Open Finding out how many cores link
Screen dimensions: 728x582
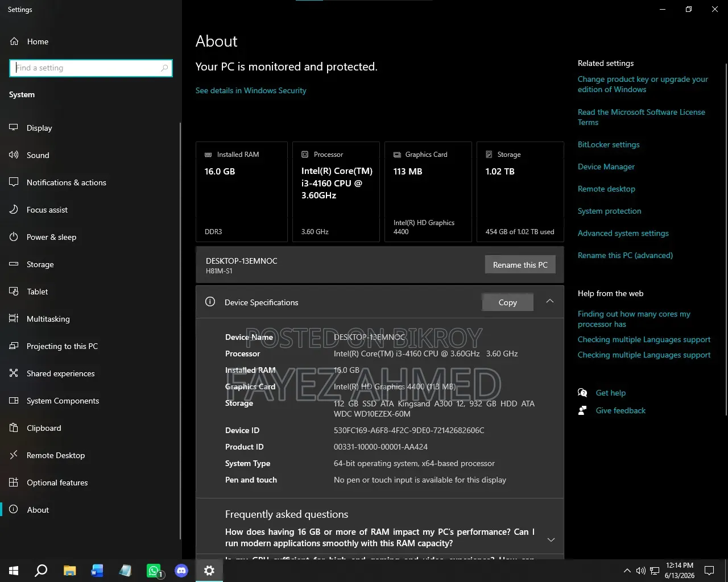pos(634,319)
